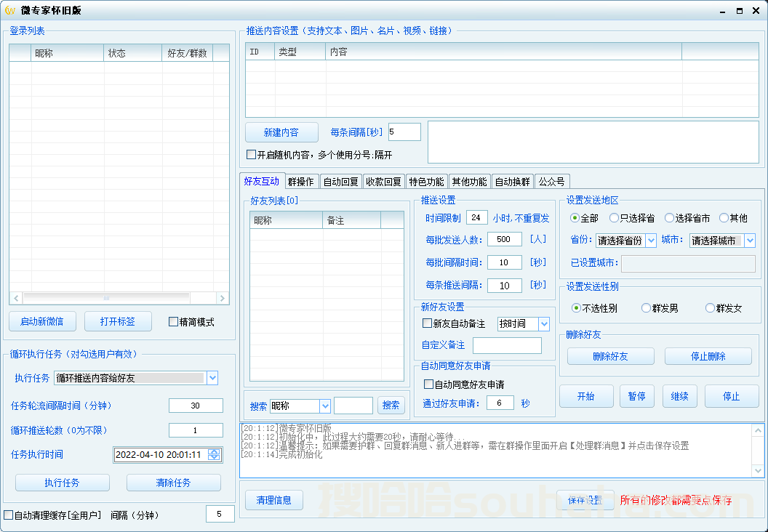
Task: Enable 开启随机内容 random content option
Action: tap(251, 154)
